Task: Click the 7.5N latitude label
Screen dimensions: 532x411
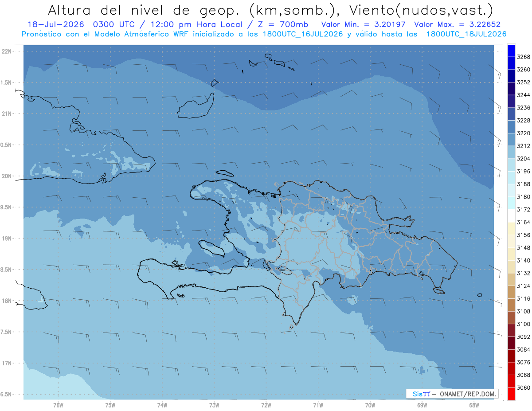Action: coord(6,332)
